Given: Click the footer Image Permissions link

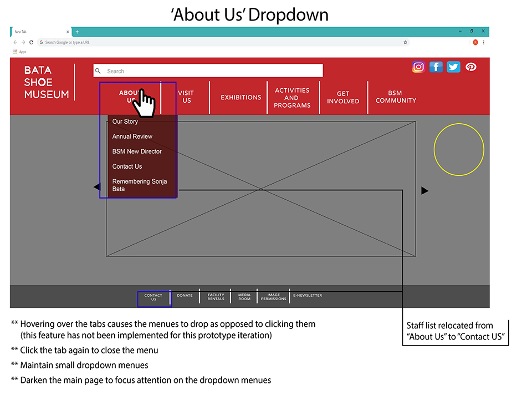Looking at the screenshot, I should (273, 297).
